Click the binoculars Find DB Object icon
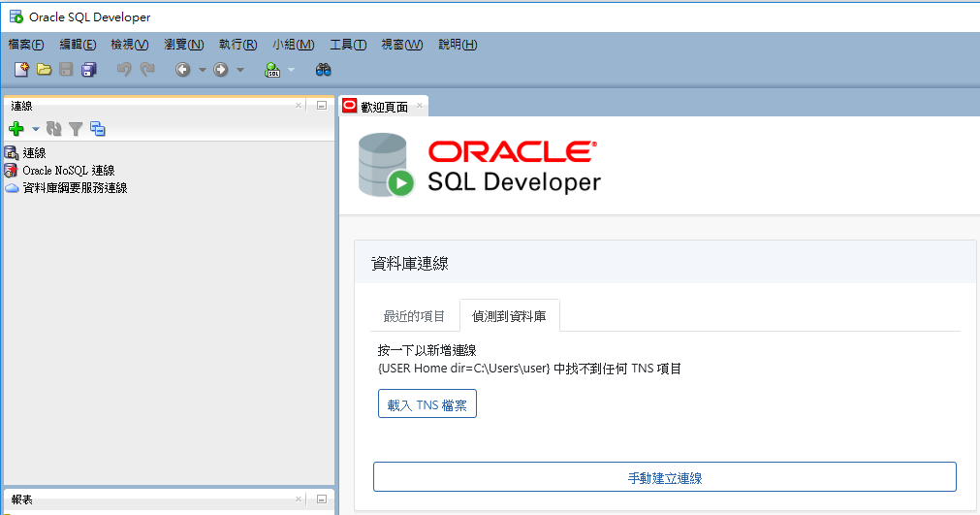 [323, 70]
